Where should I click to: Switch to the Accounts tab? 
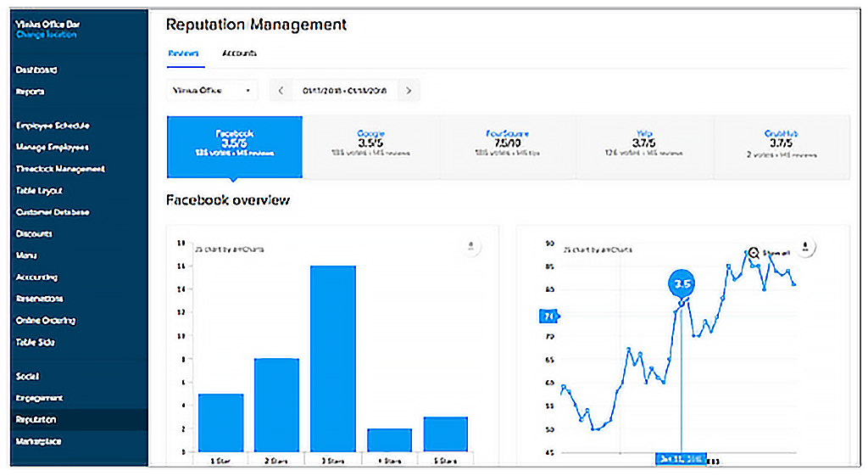coord(239,53)
